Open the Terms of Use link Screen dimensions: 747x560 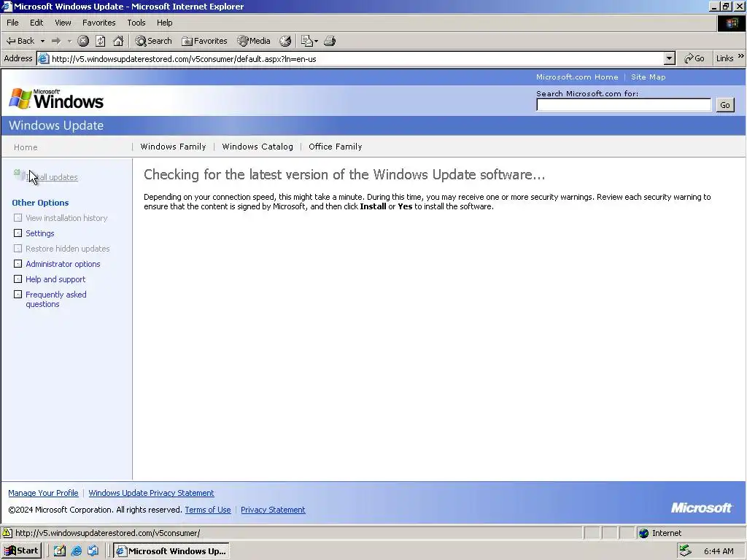click(x=208, y=510)
